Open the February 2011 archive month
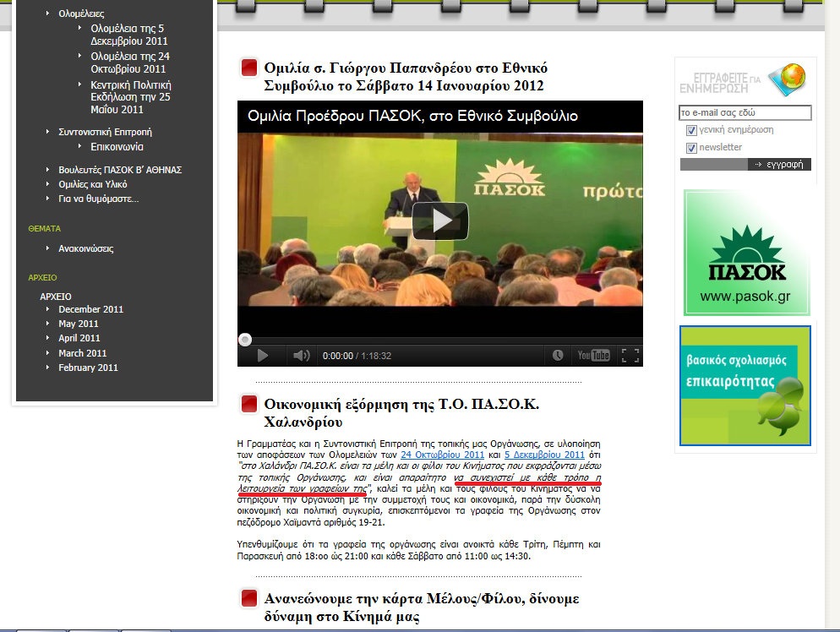The height and width of the screenshot is (632, 840). click(88, 368)
